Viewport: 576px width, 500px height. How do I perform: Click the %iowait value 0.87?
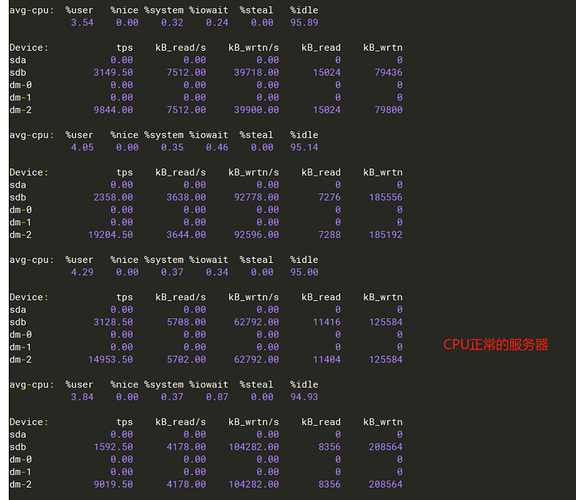click(x=217, y=397)
